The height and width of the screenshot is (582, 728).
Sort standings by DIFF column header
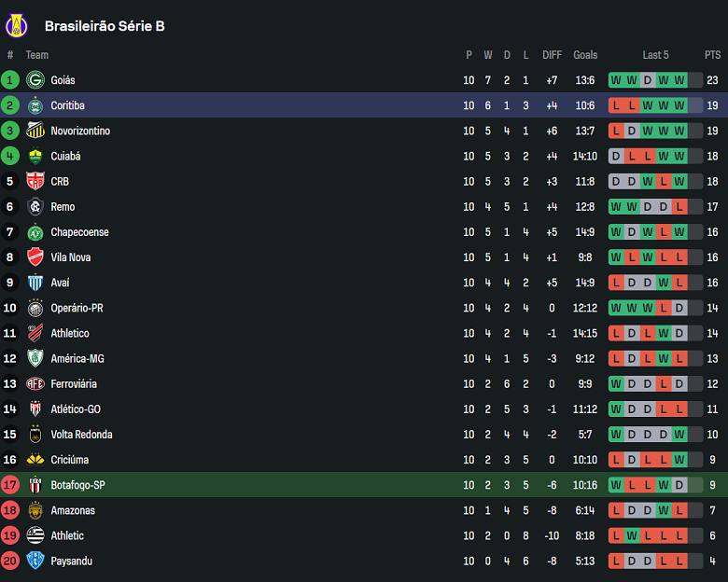552,55
